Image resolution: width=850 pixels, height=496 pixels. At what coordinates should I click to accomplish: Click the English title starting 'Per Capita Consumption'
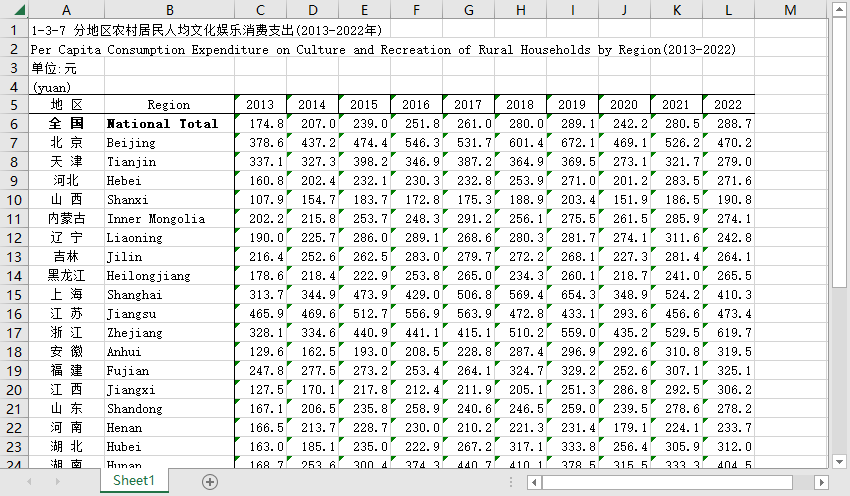(383, 49)
